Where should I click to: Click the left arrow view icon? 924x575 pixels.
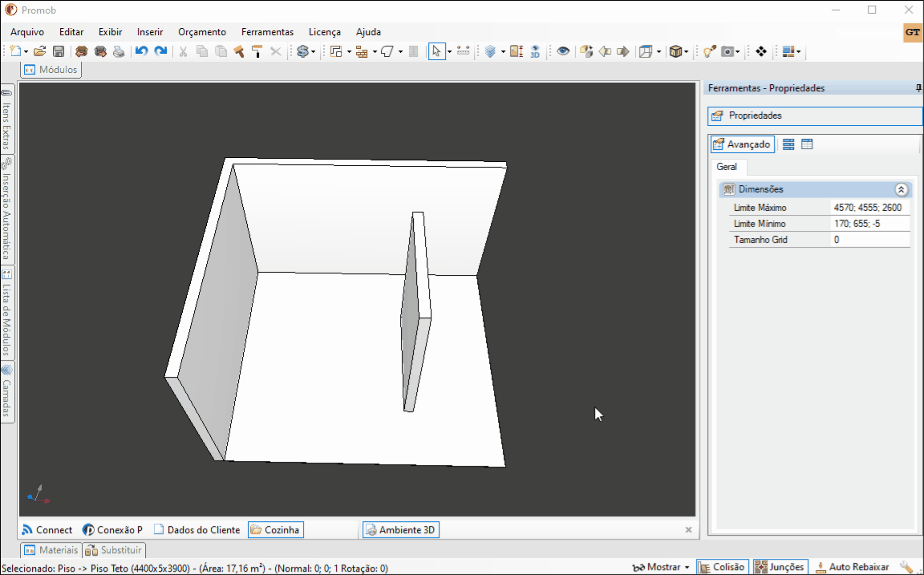click(x=605, y=51)
